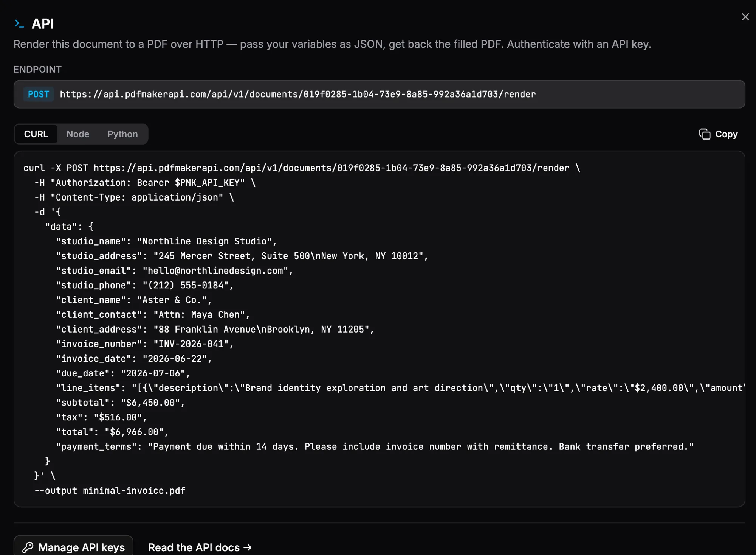The image size is (756, 555).
Task: Click the studio_phone (212) 555-0184 line
Action: (145, 285)
